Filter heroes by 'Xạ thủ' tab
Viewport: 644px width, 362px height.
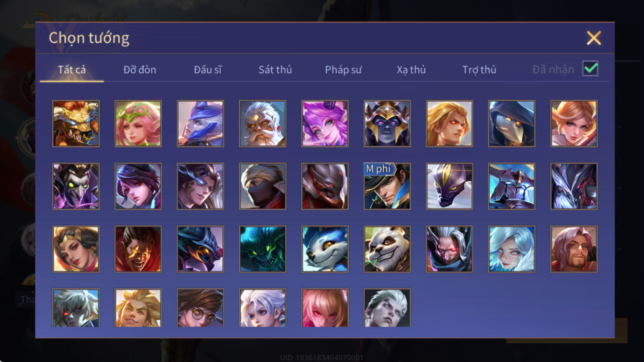(x=411, y=69)
